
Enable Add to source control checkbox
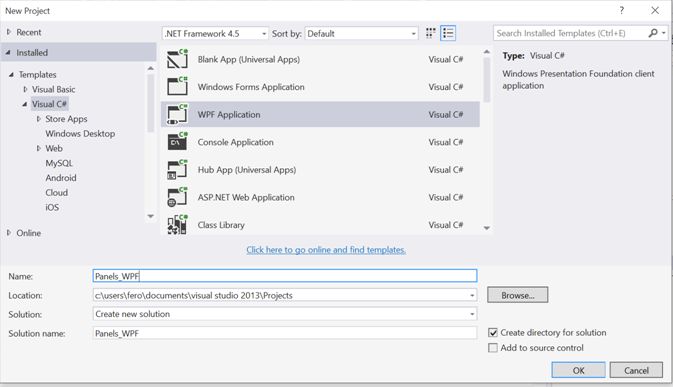tap(493, 348)
